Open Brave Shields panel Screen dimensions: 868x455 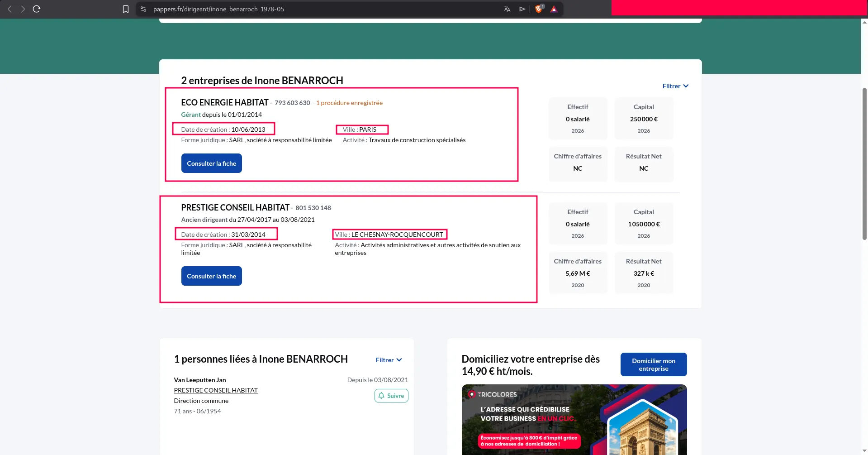coord(538,9)
